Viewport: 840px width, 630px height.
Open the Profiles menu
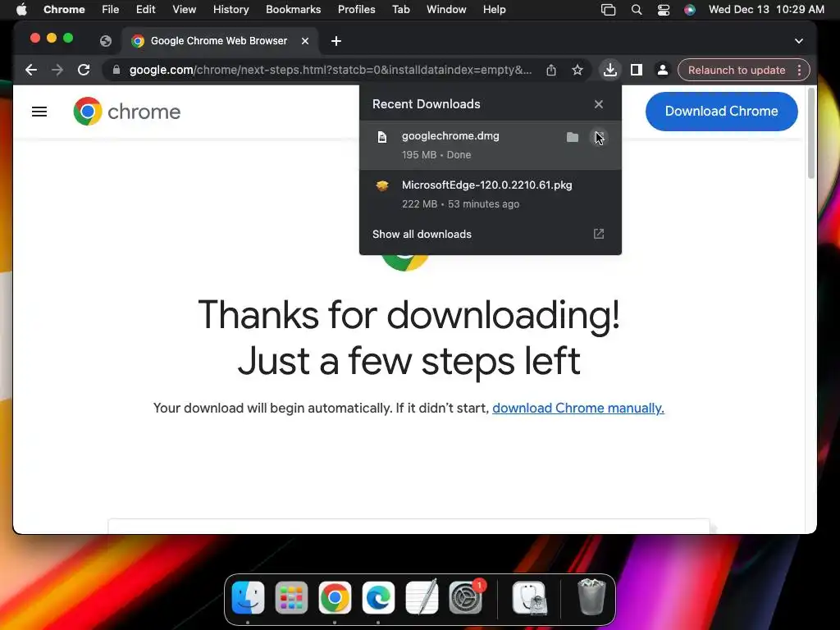coord(356,10)
